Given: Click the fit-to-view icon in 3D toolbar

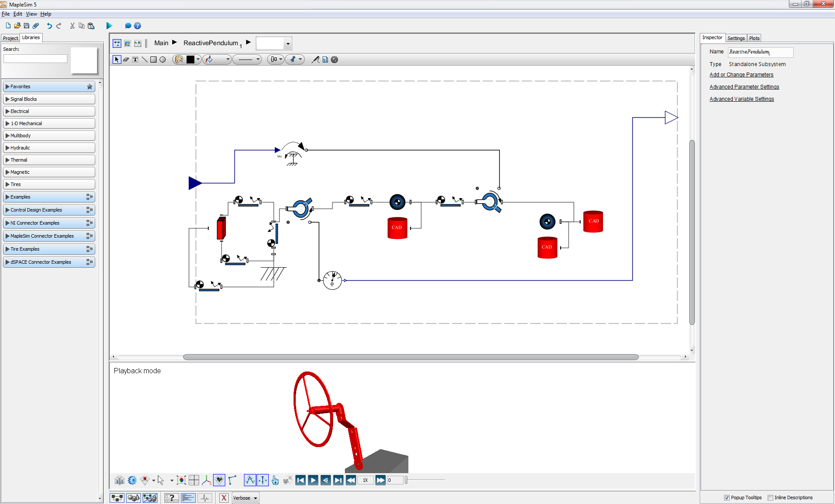Looking at the screenshot, I should pyautogui.click(x=181, y=480).
